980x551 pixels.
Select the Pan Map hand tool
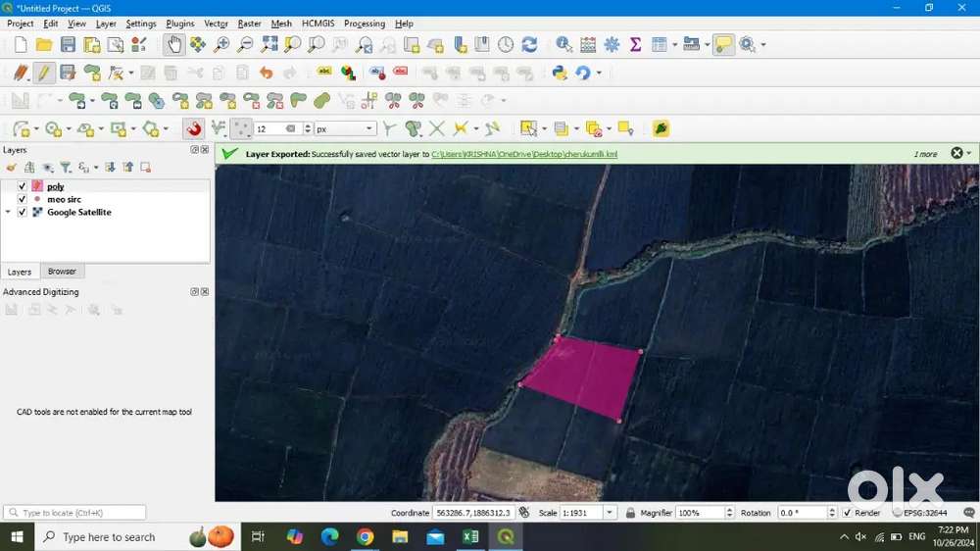click(x=174, y=44)
